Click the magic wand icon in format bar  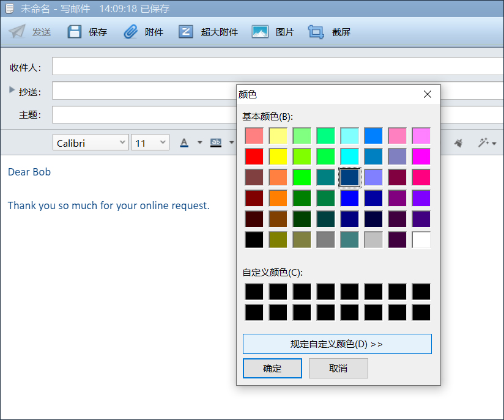pyautogui.click(x=484, y=143)
